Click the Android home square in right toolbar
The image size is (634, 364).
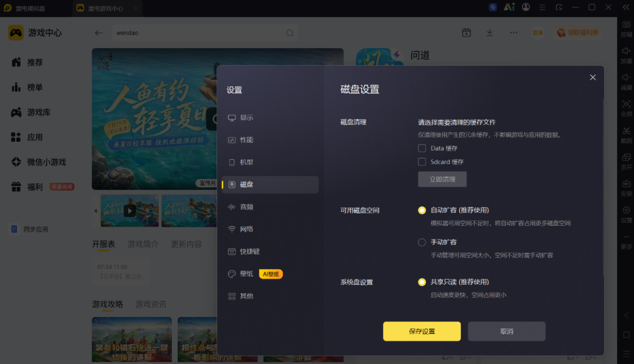tap(626, 334)
